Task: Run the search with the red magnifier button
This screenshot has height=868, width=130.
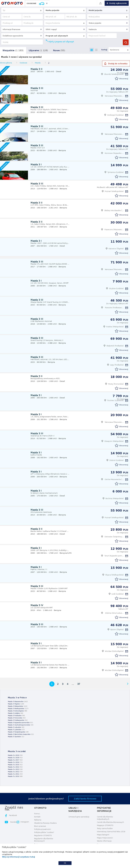Action: pos(126,42)
